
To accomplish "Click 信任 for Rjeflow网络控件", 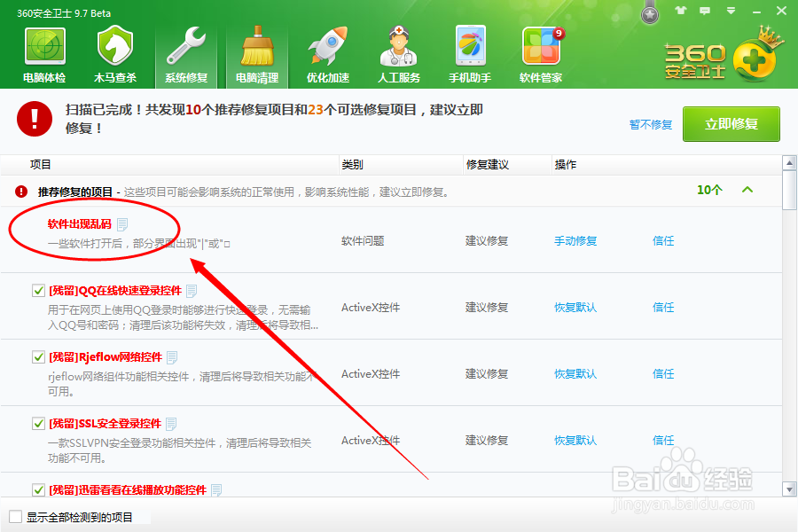I will click(663, 373).
